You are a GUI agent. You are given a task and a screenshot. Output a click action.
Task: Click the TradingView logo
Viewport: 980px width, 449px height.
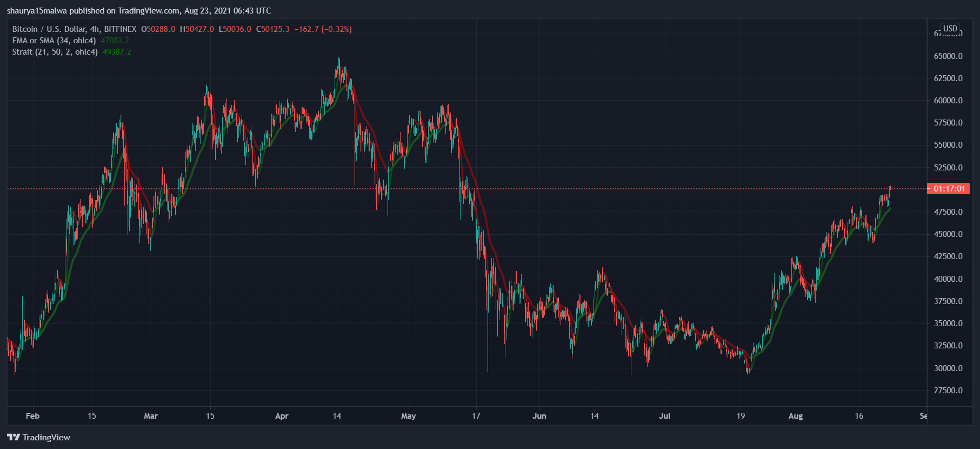click(38, 437)
